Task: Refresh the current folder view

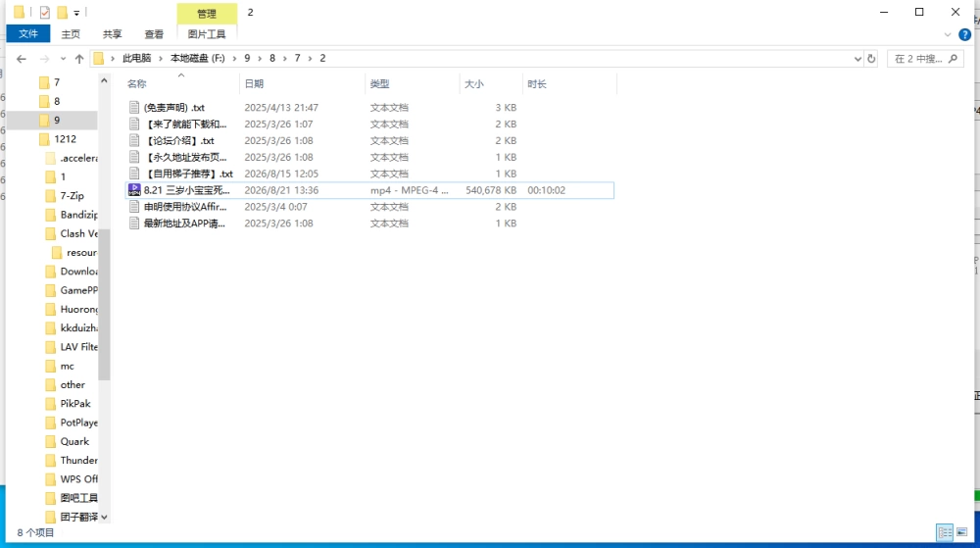Action: click(x=871, y=59)
